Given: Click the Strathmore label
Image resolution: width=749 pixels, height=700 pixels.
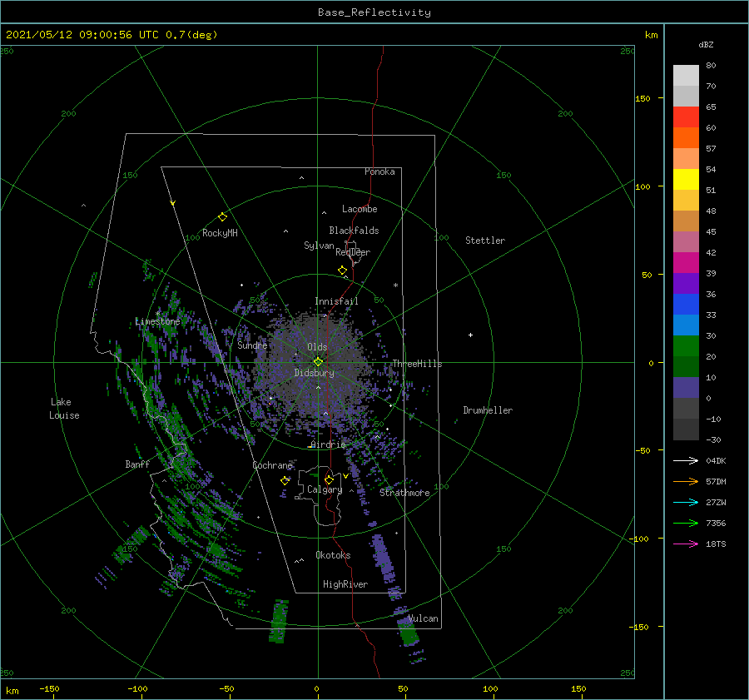Looking at the screenshot, I should coord(404,493).
